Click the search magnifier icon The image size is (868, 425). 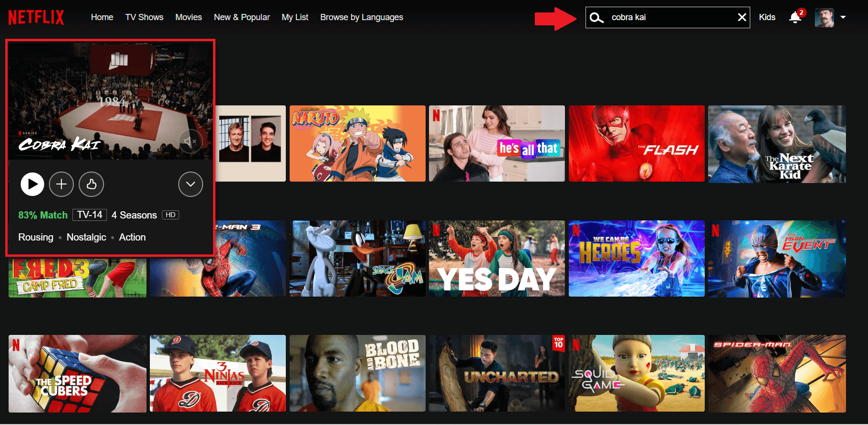click(597, 18)
